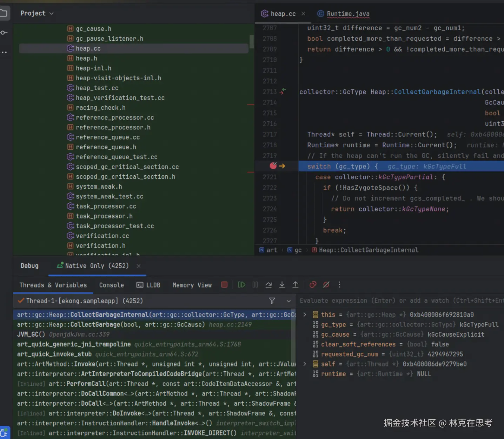Open the commit tool window icon
Viewport: 504px width, 439px height.
click(4, 33)
